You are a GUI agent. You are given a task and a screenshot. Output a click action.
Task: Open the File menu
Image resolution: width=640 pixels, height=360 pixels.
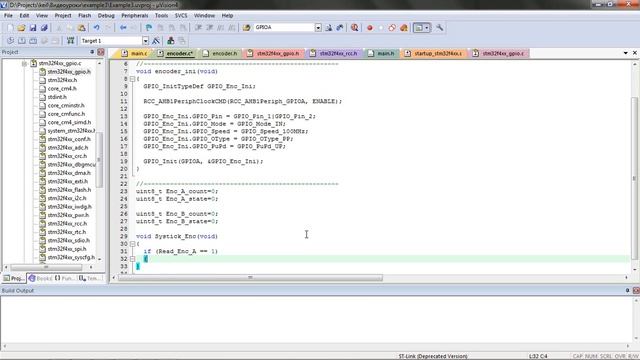8,16
